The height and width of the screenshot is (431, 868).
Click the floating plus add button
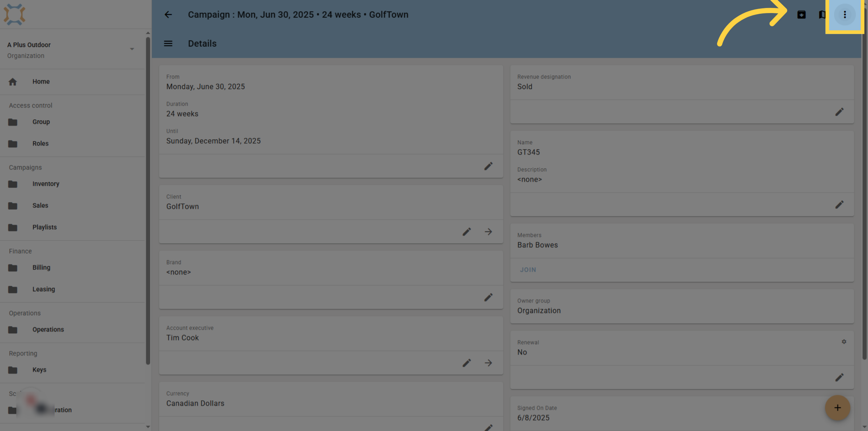point(837,408)
